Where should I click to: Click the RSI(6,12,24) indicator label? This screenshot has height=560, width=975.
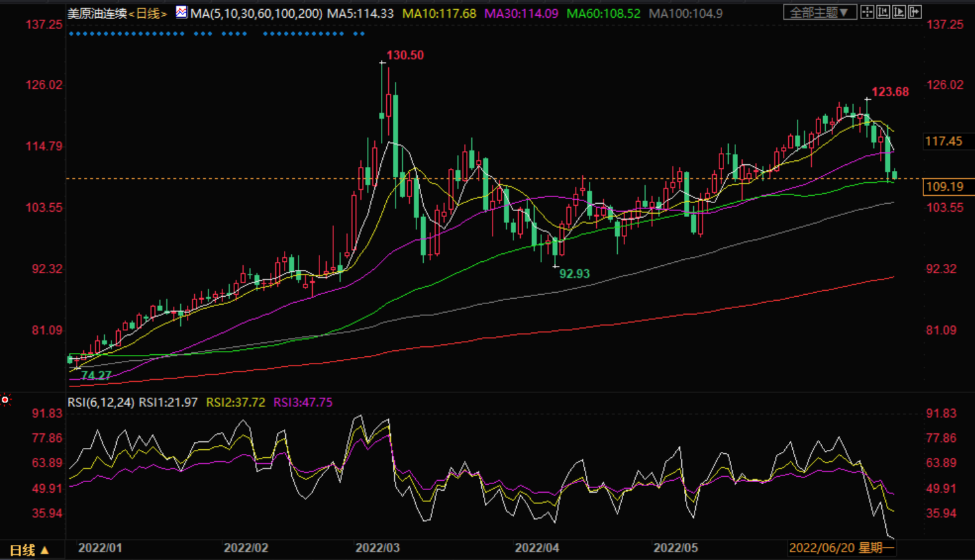[101, 402]
